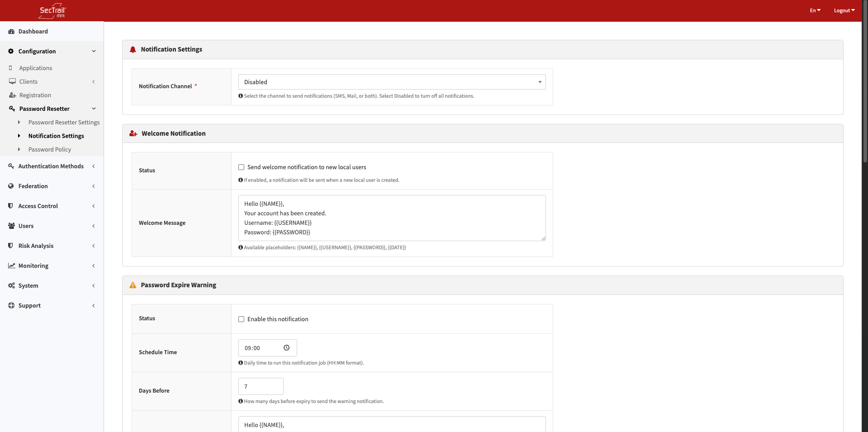Click the clock icon in Schedule Time
Screen dimensions: 868x432
point(286,348)
